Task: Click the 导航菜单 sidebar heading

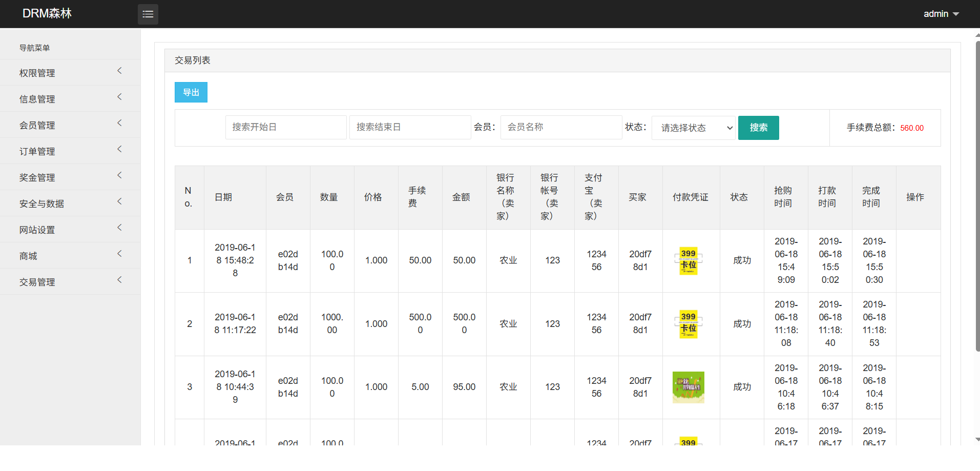Action: (x=35, y=48)
